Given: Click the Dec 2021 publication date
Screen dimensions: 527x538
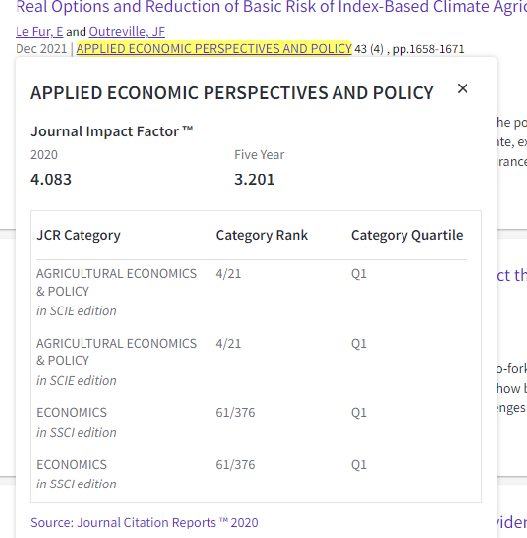Looking at the screenshot, I should [42, 49].
